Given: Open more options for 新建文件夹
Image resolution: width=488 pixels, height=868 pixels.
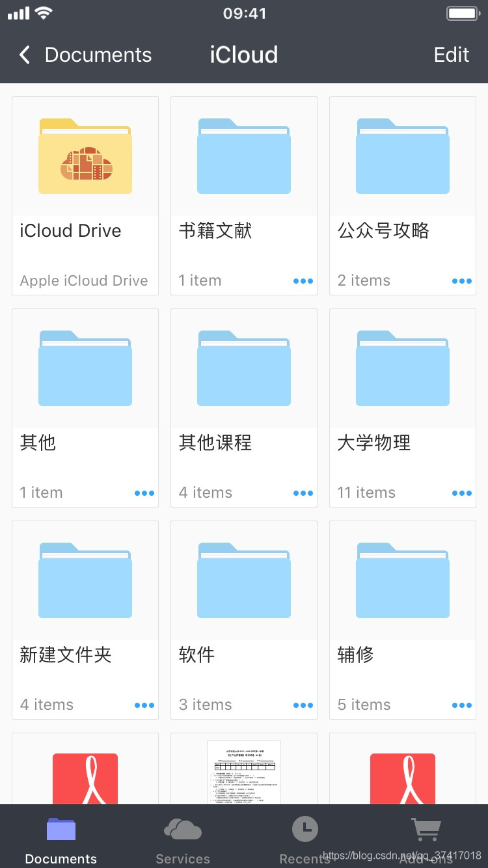Looking at the screenshot, I should (x=144, y=705).
